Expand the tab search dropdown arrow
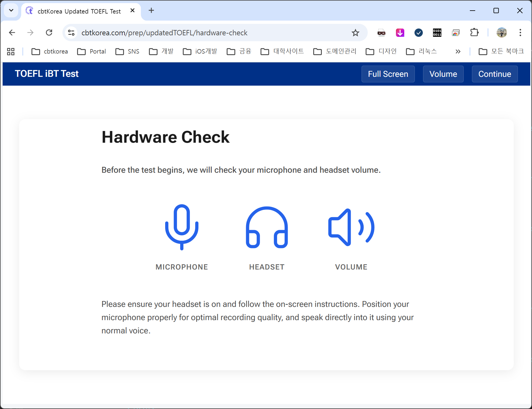This screenshot has height=409, width=532. click(11, 11)
